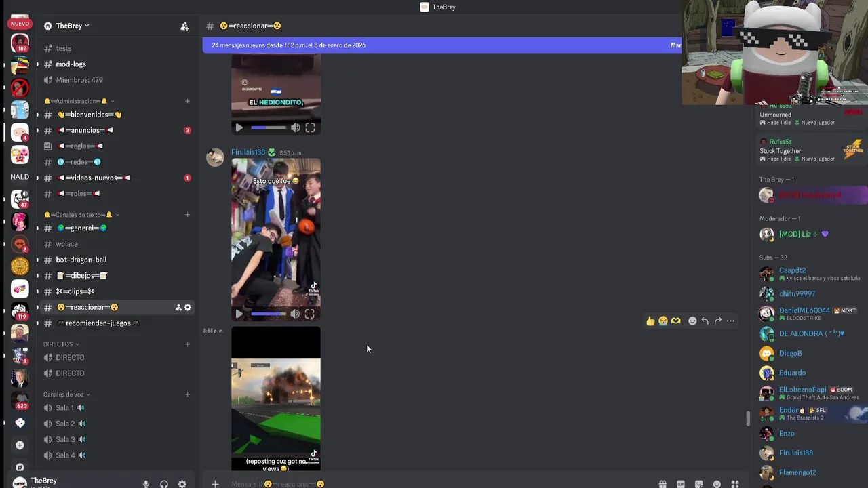Image resolution: width=868 pixels, height=488 pixels.
Task: Open Firulais188's username in the chat
Action: [248, 152]
